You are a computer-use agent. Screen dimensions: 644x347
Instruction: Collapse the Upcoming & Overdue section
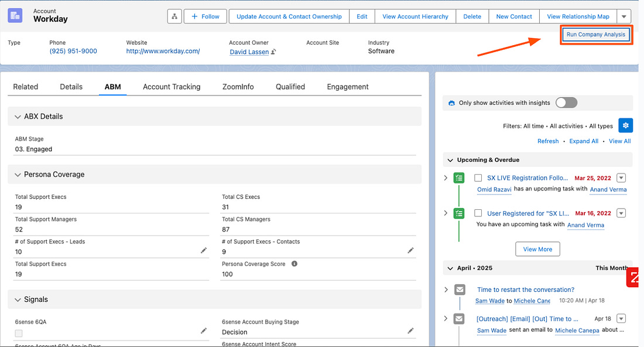click(450, 160)
